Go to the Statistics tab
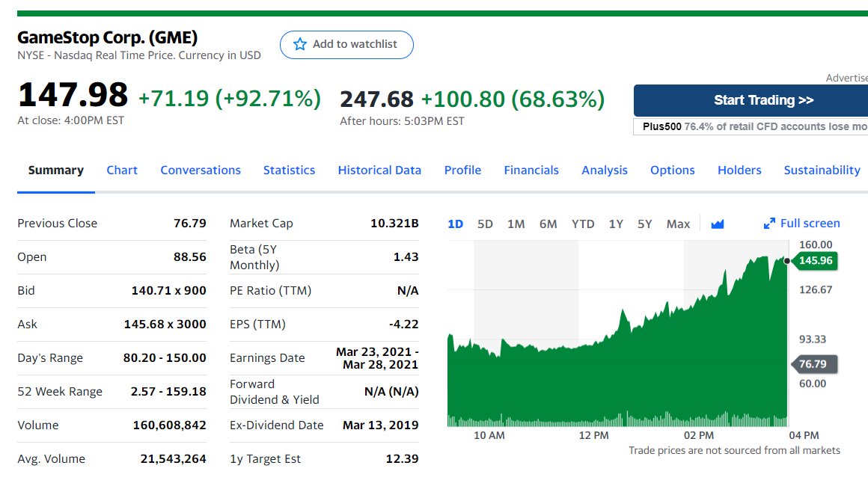The width and height of the screenshot is (868, 504). 289,170
